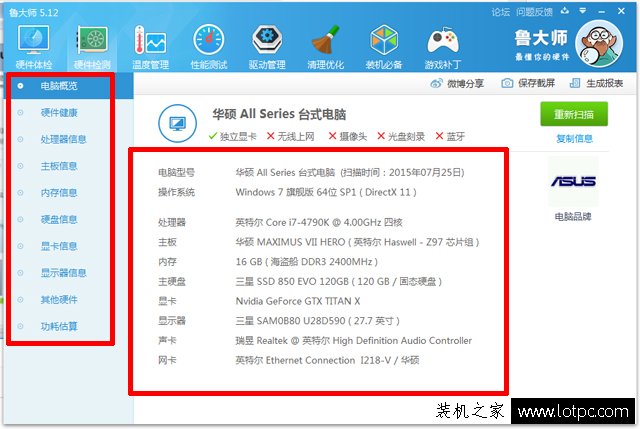Click the Realtek High Definition Audio value
640x429 pixels.
[353, 340]
